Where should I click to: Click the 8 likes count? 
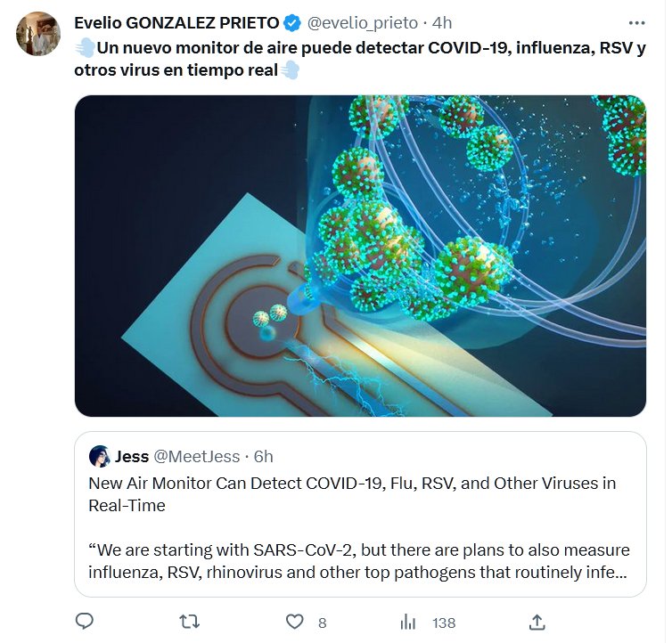pos(322,623)
